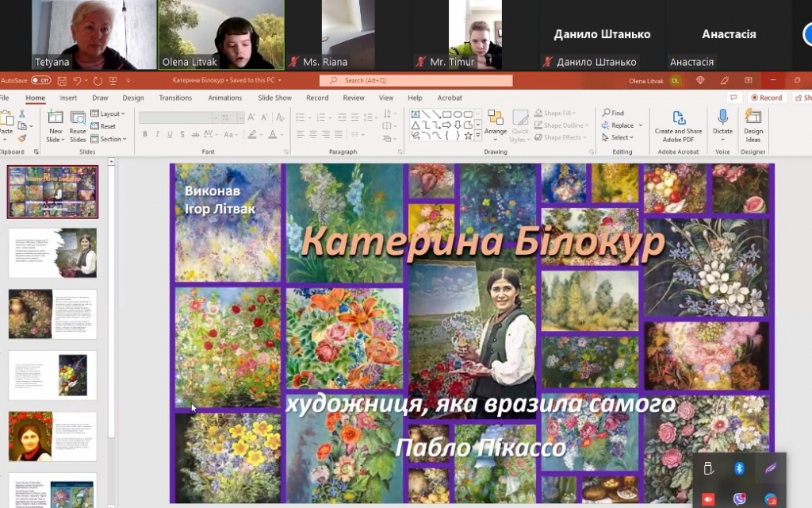Click Reuse Slides button
This screenshot has width=812, height=508.
coord(78,126)
